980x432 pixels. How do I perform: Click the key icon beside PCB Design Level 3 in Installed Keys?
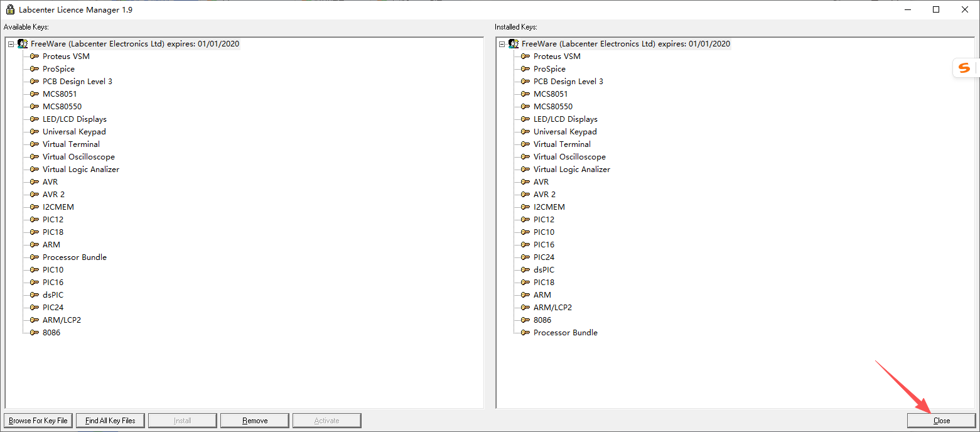(525, 82)
